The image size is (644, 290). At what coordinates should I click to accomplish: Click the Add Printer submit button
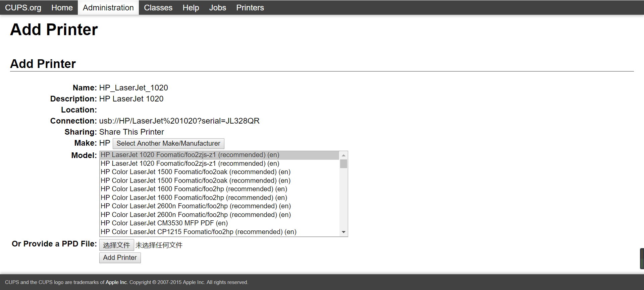click(x=120, y=258)
